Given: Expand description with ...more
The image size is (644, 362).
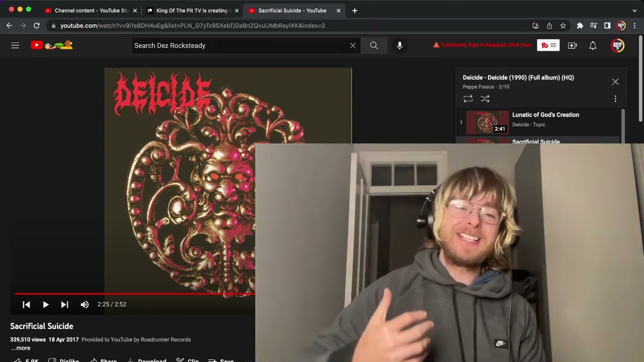Looking at the screenshot, I should [x=21, y=348].
